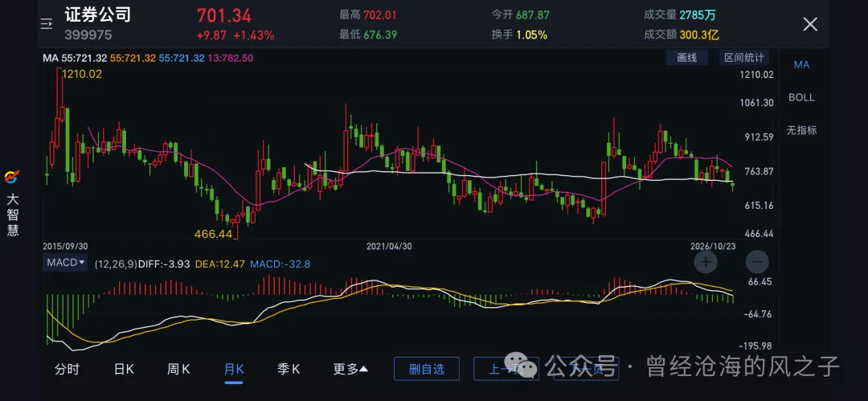The height and width of the screenshot is (401, 868).
Task: Click the chart low label 466.44
Action: [x=213, y=234]
